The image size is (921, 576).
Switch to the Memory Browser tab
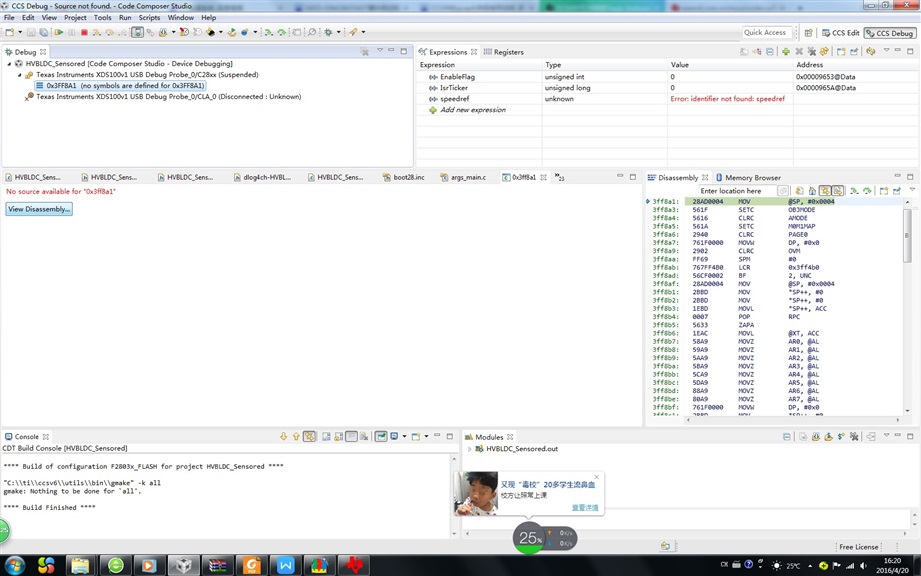coord(748,177)
